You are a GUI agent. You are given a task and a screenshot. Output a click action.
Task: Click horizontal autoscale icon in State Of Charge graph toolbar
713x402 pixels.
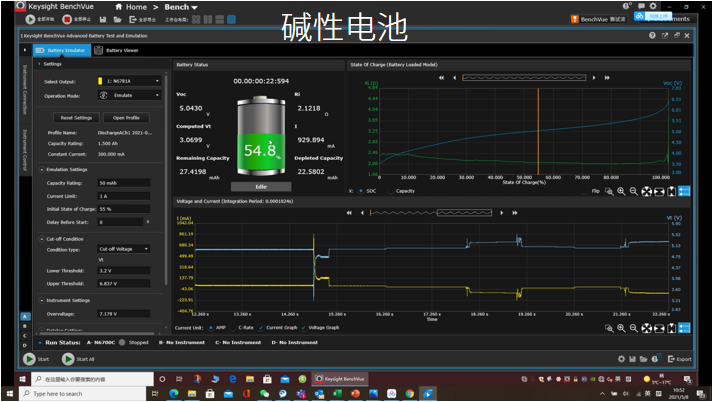(659, 191)
